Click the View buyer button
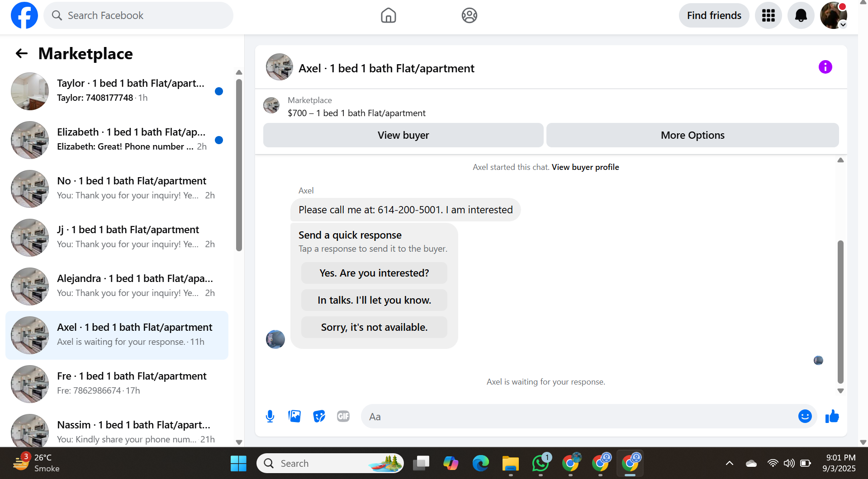 coord(403,135)
